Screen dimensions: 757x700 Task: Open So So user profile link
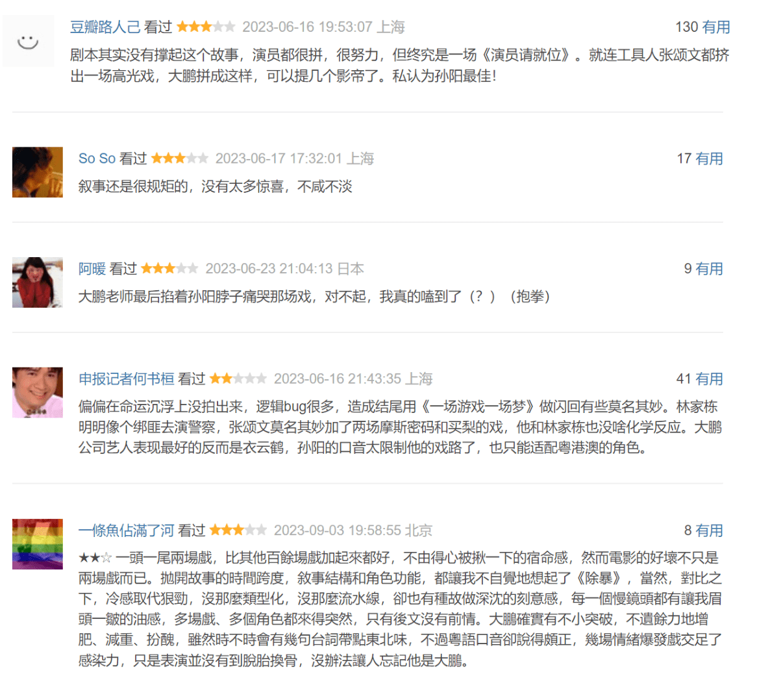point(97,158)
